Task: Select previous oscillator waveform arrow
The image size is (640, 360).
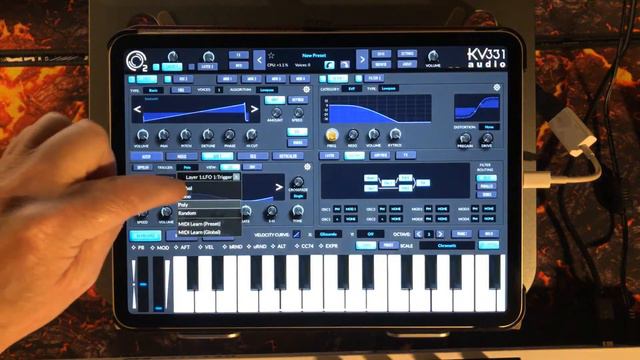Action: [x=138, y=109]
